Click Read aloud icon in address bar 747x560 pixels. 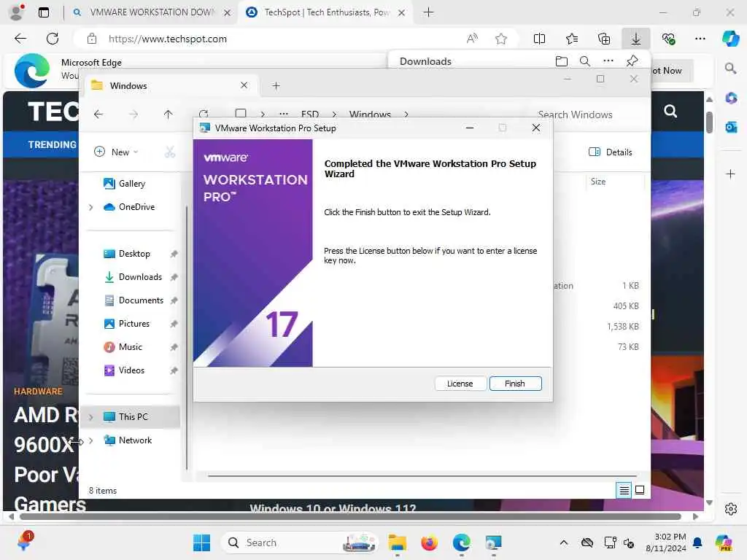[472, 39]
